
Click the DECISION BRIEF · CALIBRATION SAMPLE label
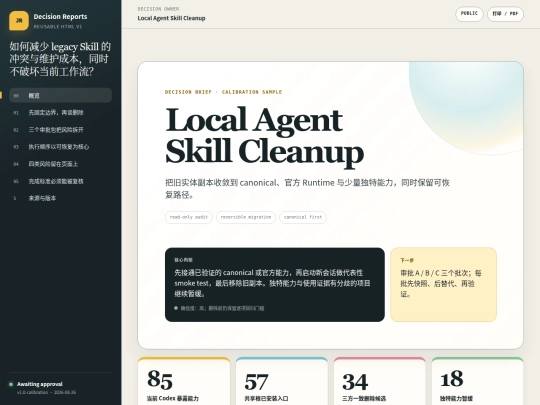pyautogui.click(x=224, y=92)
